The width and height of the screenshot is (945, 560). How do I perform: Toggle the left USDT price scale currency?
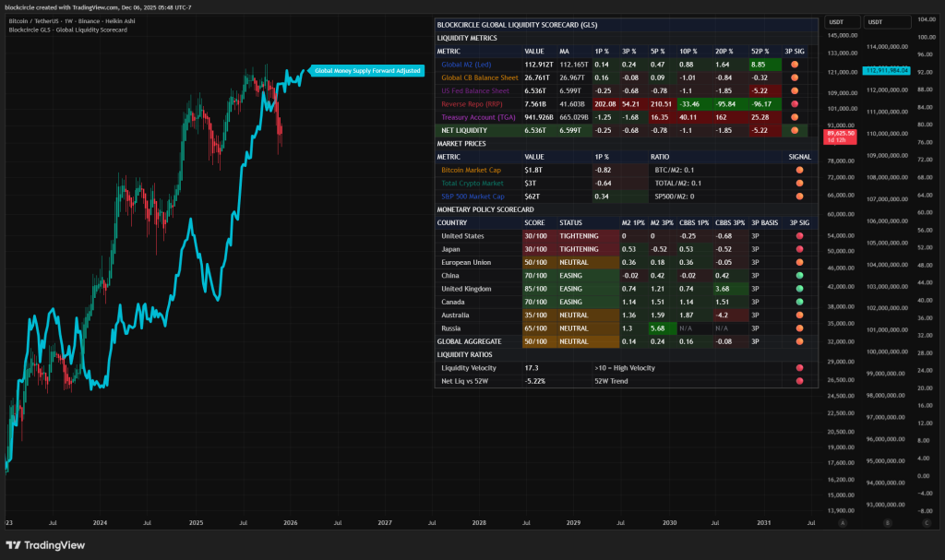click(x=843, y=22)
